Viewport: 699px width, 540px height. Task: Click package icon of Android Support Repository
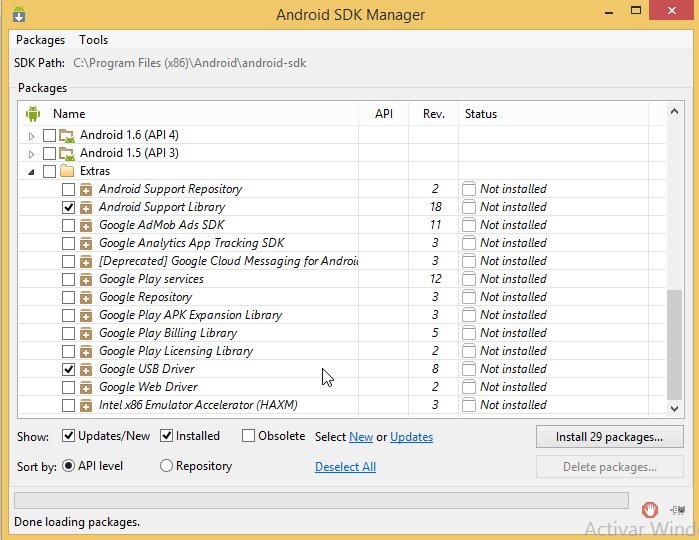pos(86,190)
